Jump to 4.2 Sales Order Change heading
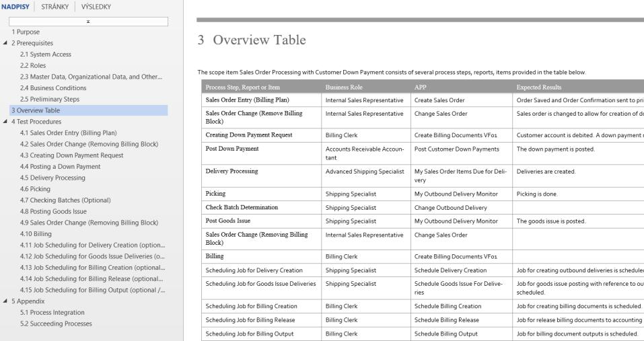Screen dimensions: 644x341 coord(89,144)
